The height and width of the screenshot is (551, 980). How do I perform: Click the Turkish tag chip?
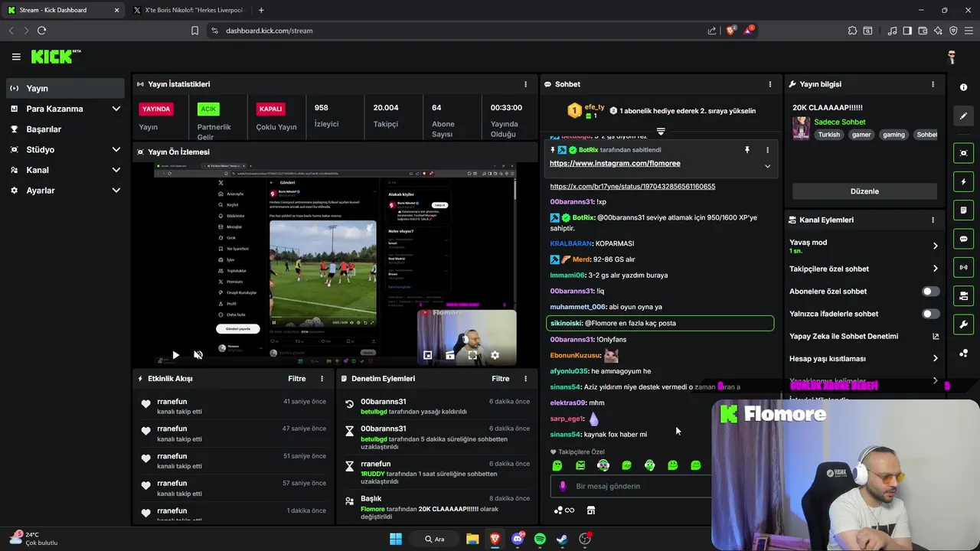tap(828, 135)
